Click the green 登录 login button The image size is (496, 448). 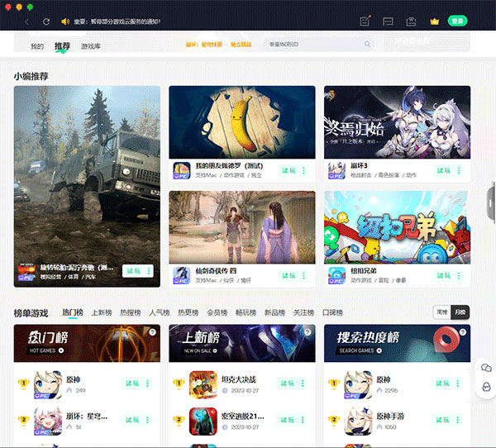[457, 21]
